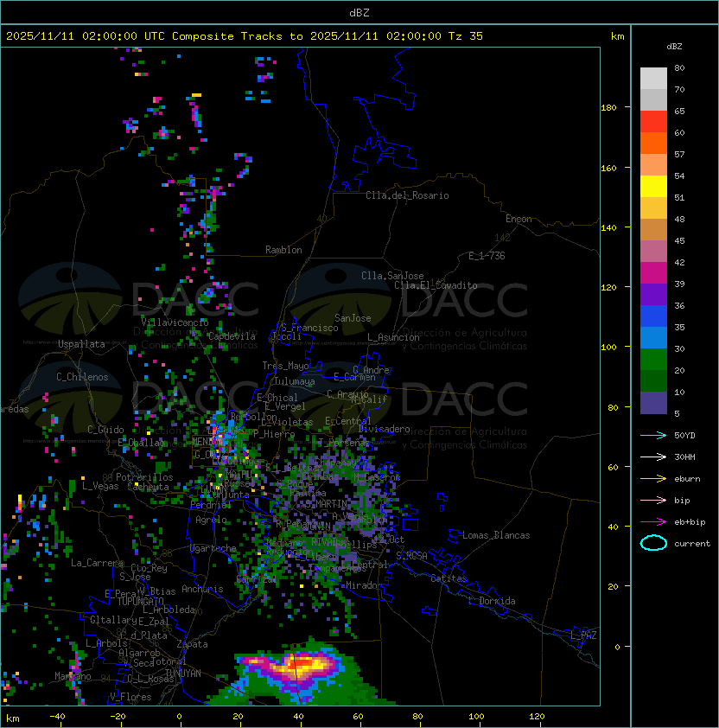Image resolution: width=719 pixels, height=728 pixels.
Task: Click the cyan 50YD arrow legend symbol
Action: coord(653,435)
